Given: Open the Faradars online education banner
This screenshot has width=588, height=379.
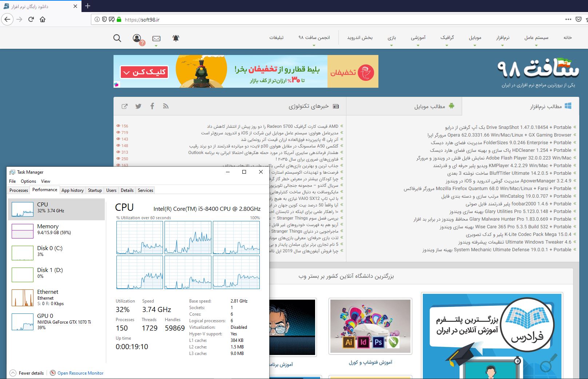Looking at the screenshot, I should point(492,336).
